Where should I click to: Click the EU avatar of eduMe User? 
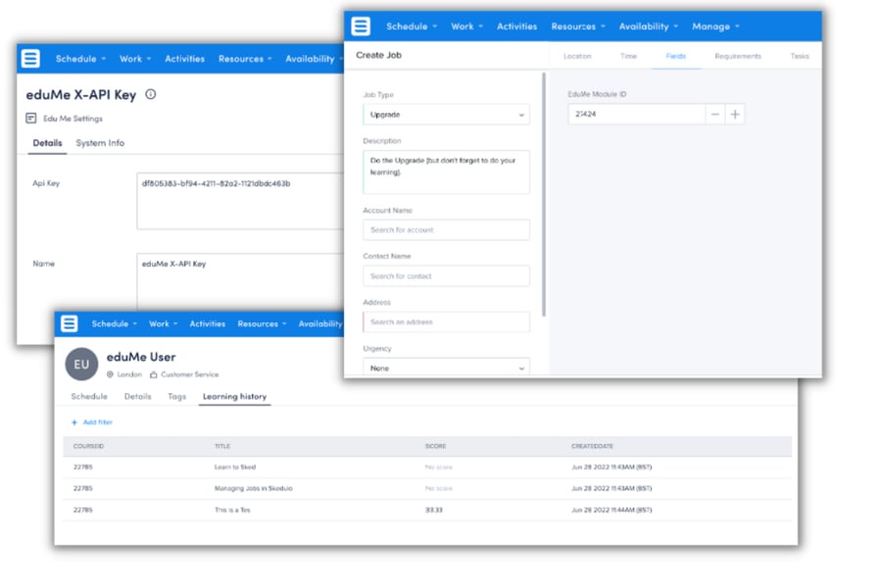[81, 364]
